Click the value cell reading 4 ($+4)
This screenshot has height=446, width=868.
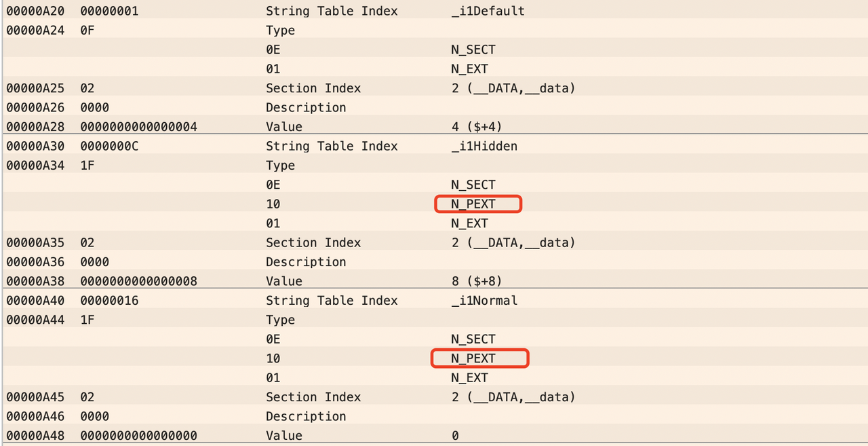point(476,126)
